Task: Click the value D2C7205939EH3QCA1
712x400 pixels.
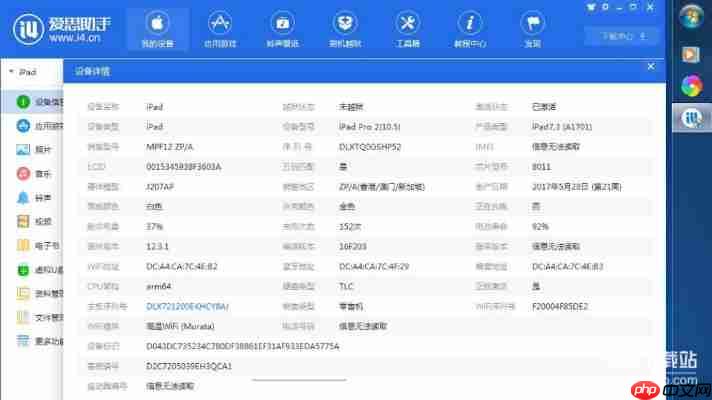Action: pyautogui.click(x=189, y=366)
